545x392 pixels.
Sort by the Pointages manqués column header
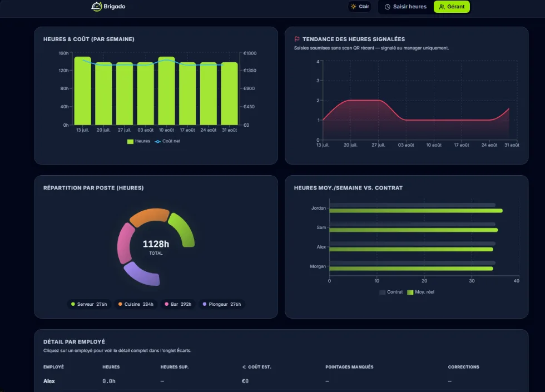pos(349,367)
